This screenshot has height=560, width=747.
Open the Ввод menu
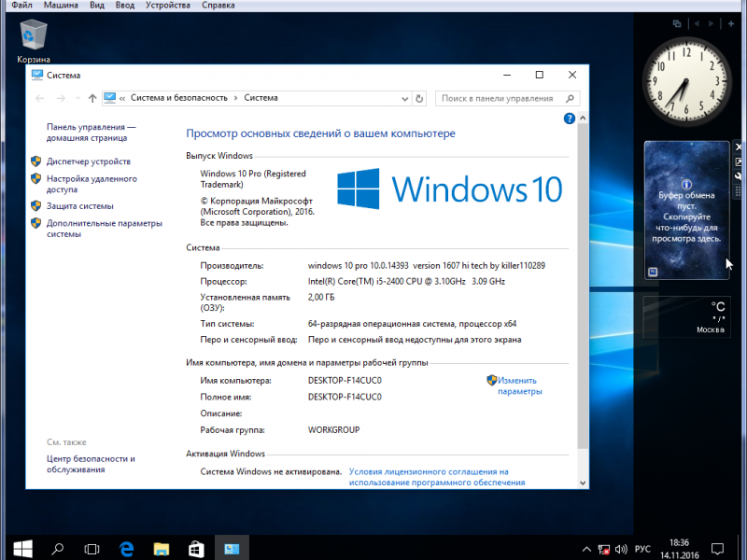pos(125,6)
